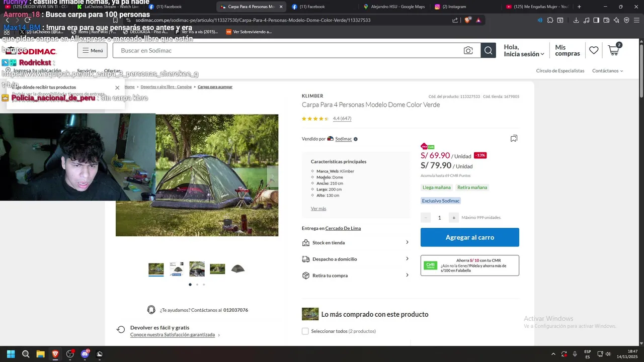Select the first tent thumbnail
The height and width of the screenshot is (362, 644).
pyautogui.click(x=156, y=269)
